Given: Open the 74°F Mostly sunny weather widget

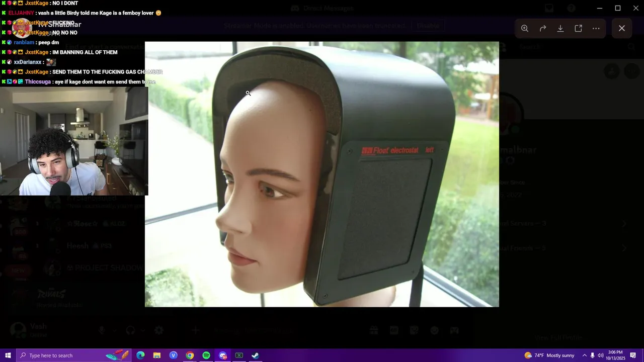Looking at the screenshot, I should point(549,355).
